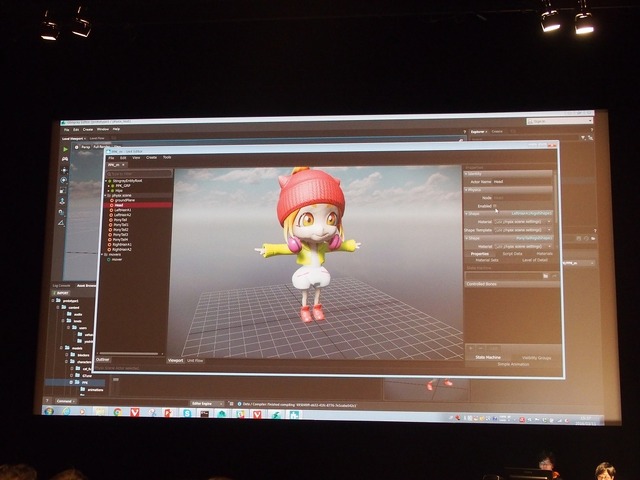
Task: Toggle the Enabled checkbox under Physics
Action: [494, 206]
